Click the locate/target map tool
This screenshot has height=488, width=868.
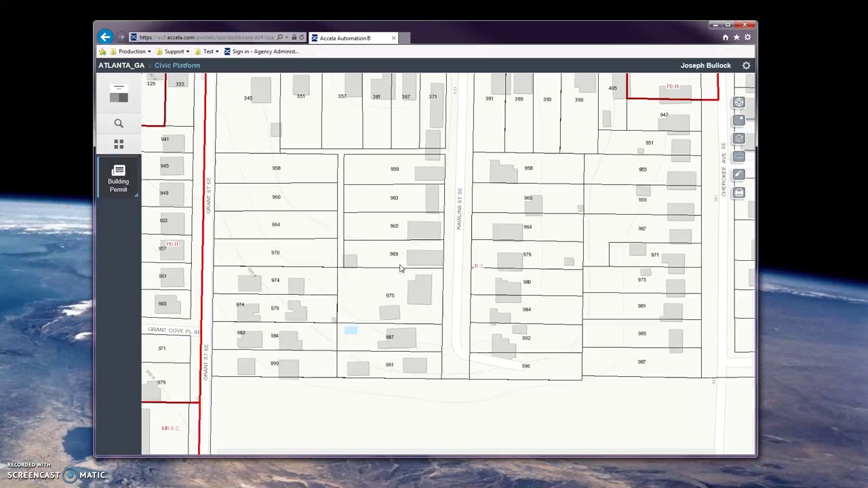(x=739, y=103)
